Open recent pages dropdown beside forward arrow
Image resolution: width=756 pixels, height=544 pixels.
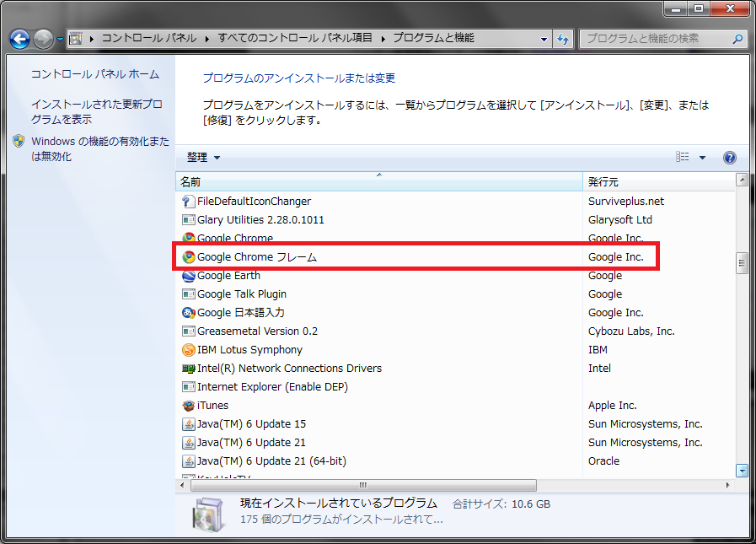tap(60, 40)
